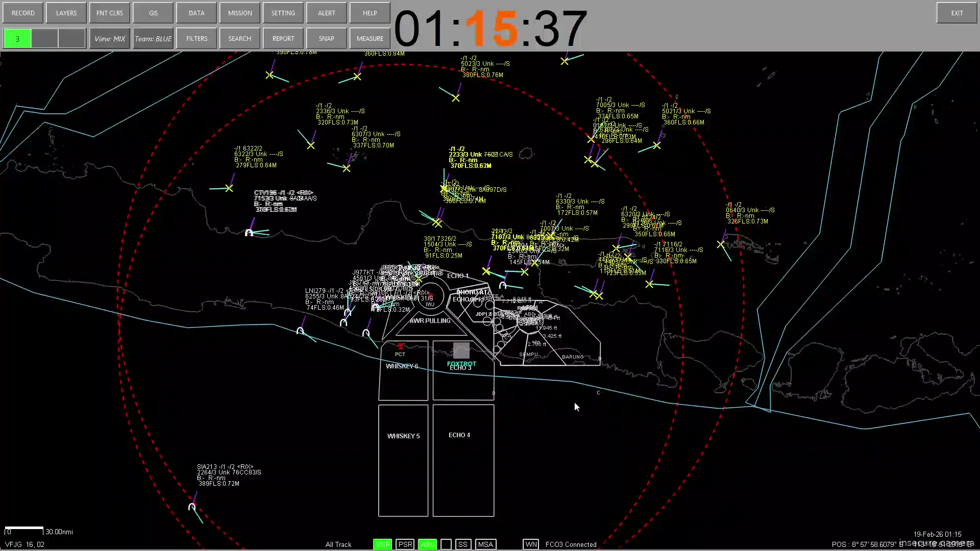
Task: Select the SIA213 aircraft track symbol
Action: 192,507
